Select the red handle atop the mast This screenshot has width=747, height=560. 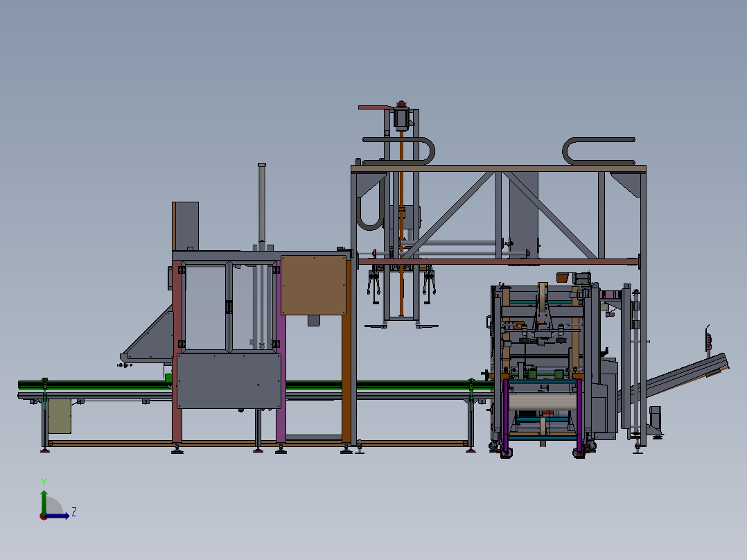[x=376, y=107]
